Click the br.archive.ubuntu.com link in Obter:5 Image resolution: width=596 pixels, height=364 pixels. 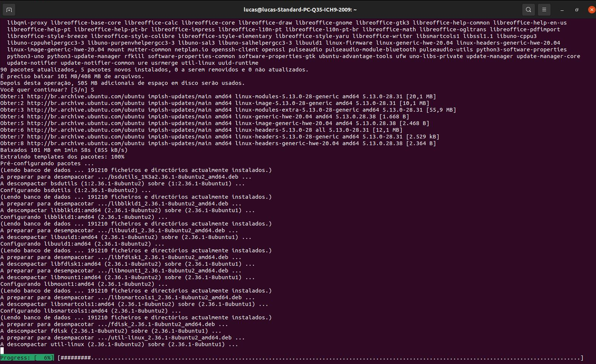point(86,123)
